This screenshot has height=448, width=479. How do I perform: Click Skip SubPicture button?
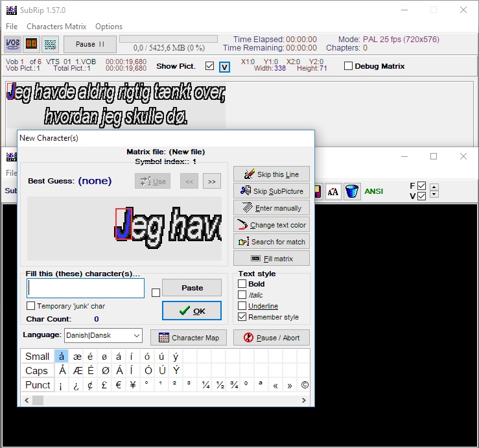tap(272, 191)
